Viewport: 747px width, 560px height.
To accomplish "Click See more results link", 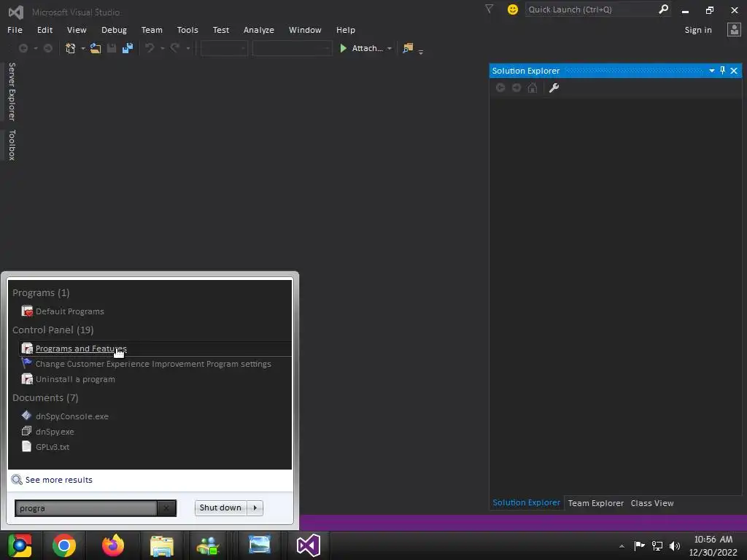I will coord(58,480).
